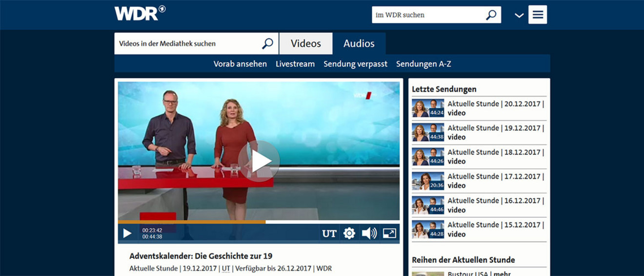Open the Livestream menu item
This screenshot has height=276, width=644.
pos(295,64)
